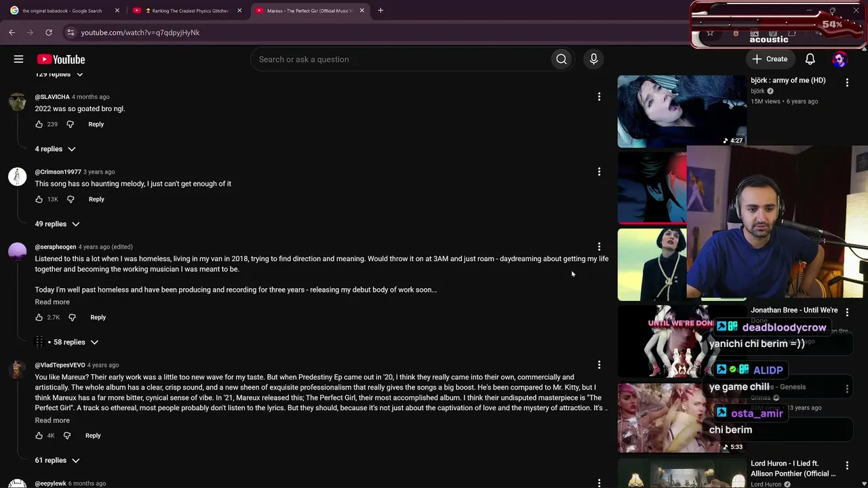Screen dimensions: 868x488
Task: Open the @Crimson19977 channel link
Action: [x=58, y=172]
